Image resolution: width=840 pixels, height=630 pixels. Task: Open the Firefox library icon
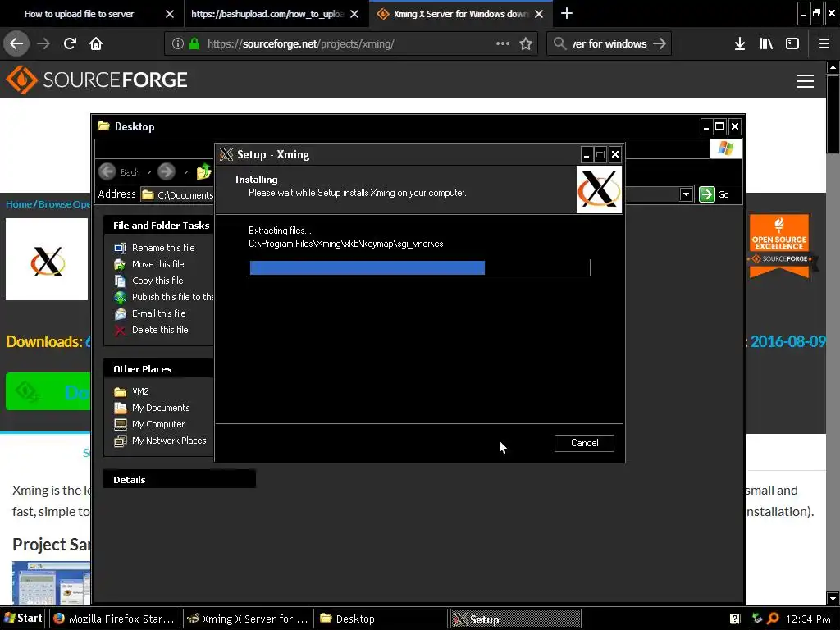[x=766, y=43]
